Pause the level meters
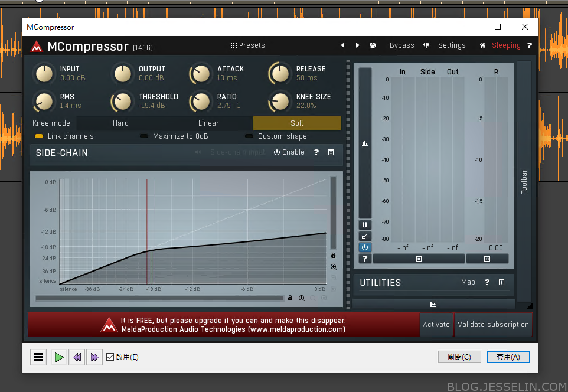Screen dimensions: 568x392 [365, 224]
